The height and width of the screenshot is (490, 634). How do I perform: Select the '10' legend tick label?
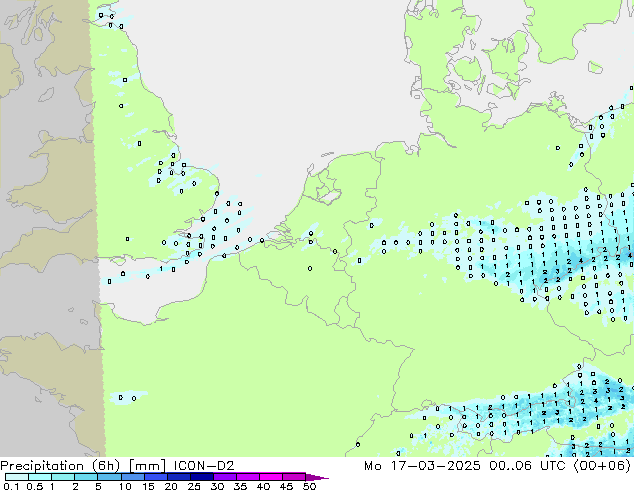[125, 486]
